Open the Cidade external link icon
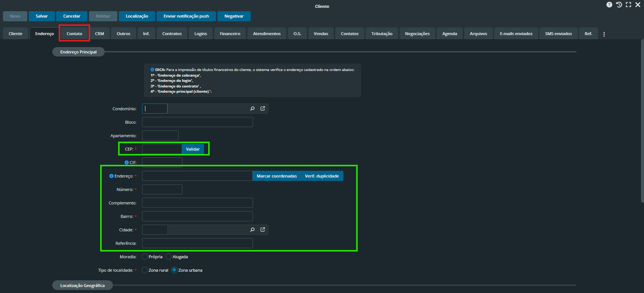Screen dimensions: 644x293 [263, 230]
